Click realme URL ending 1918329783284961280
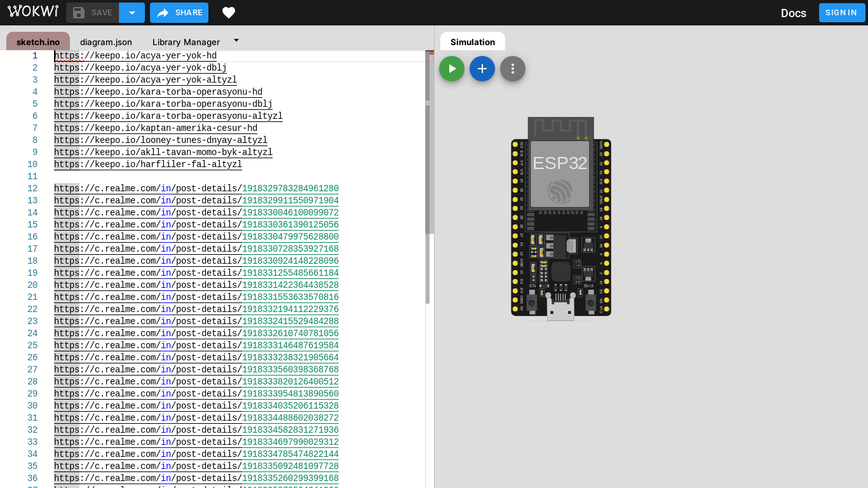 coord(196,189)
